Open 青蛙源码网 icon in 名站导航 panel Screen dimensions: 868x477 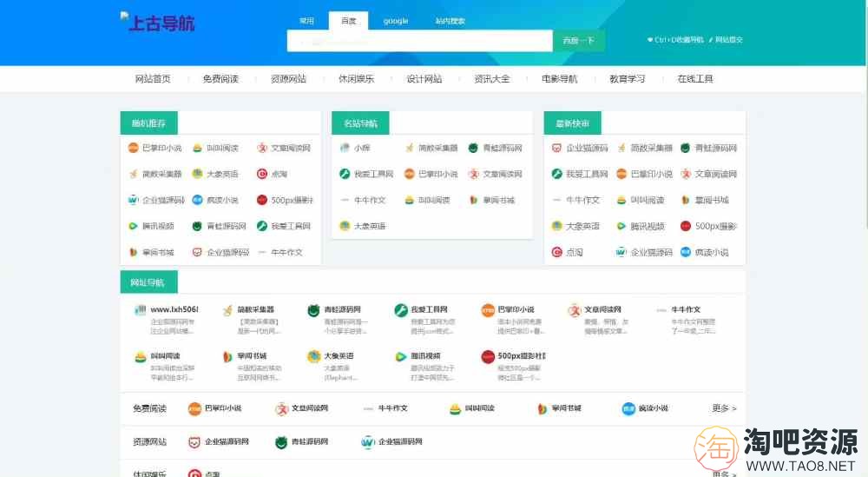(x=473, y=148)
